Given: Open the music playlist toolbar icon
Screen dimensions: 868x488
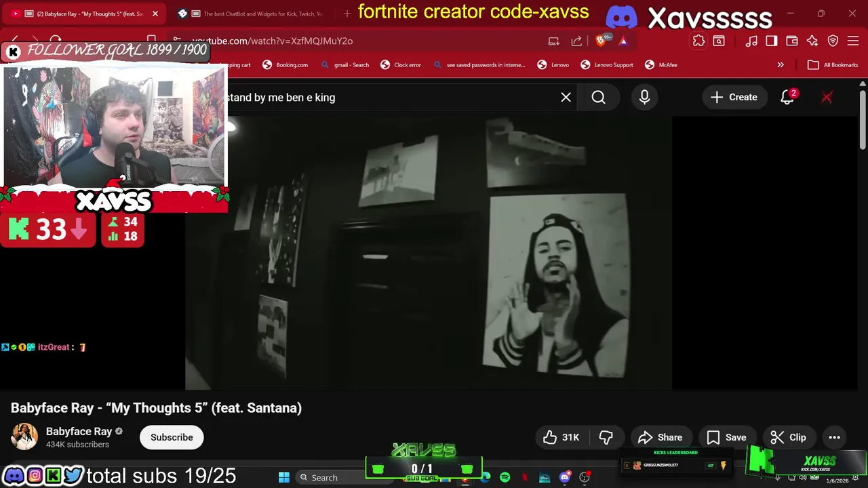Looking at the screenshot, I should (751, 41).
